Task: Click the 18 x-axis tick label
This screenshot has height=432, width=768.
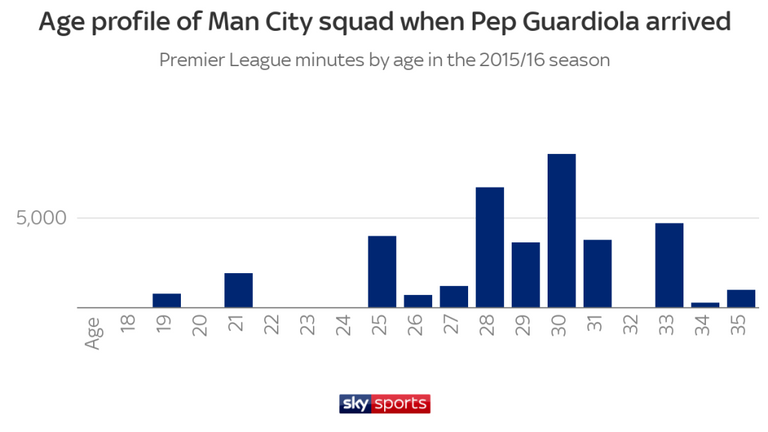Action: (x=128, y=324)
